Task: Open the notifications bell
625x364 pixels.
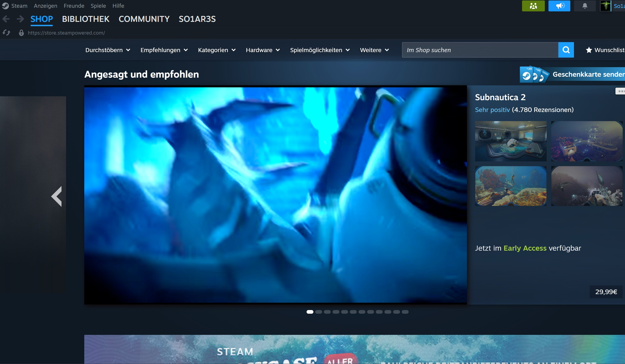Action: 585,6
